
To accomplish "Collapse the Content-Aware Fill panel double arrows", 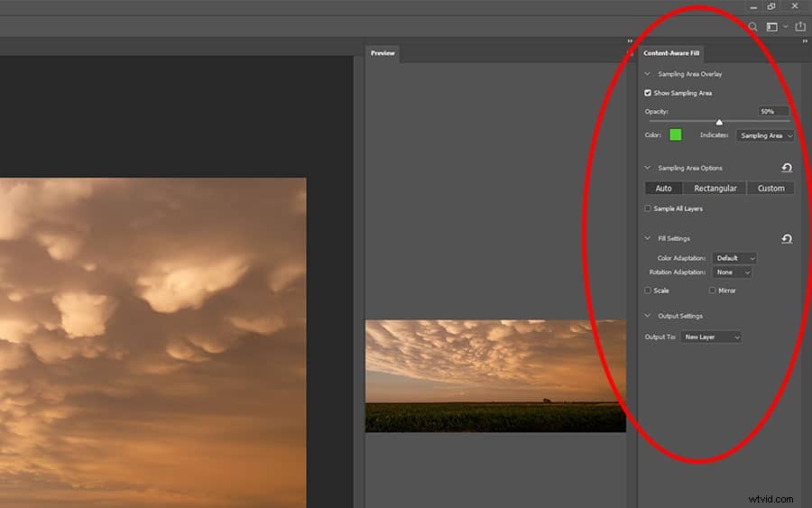I will tap(805, 41).
